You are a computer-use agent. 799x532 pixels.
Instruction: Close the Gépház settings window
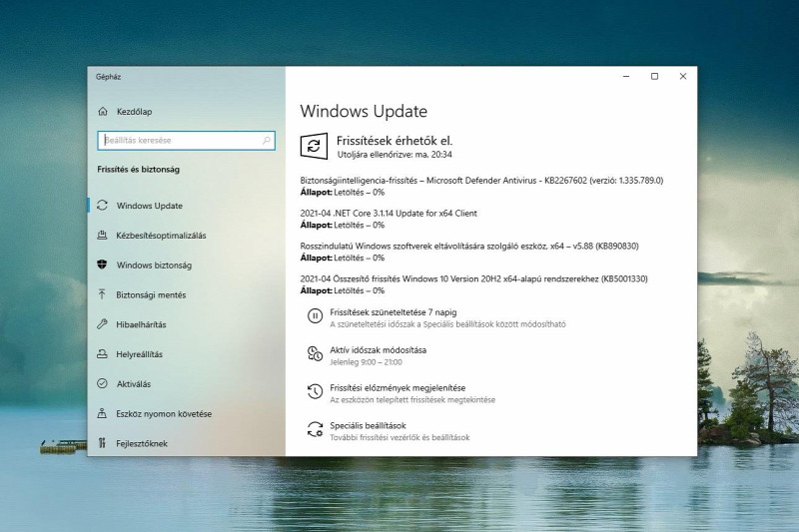(683, 77)
